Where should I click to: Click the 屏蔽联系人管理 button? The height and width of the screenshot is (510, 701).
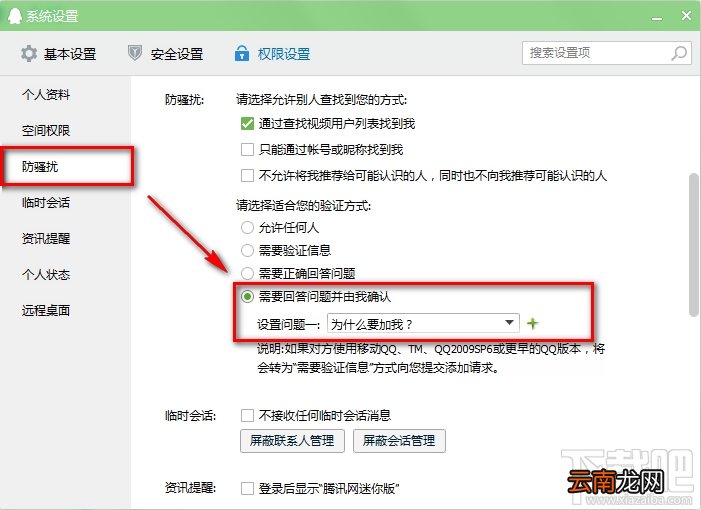click(x=292, y=441)
